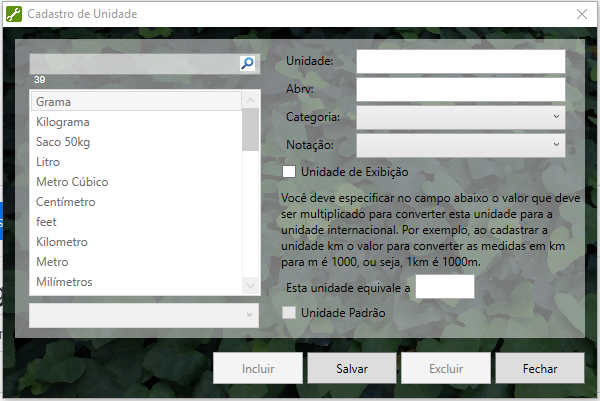Screen dimensions: 600x401
Task: Click the wrench app icon in title bar
Action: [x=13, y=14]
